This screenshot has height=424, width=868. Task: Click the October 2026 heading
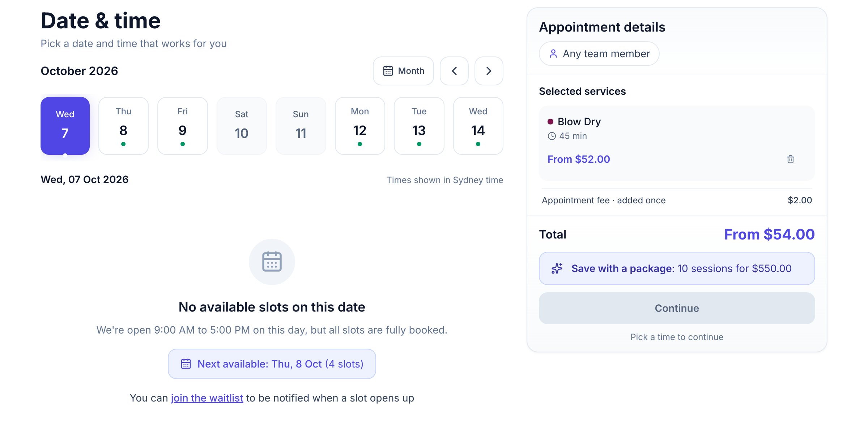click(79, 71)
